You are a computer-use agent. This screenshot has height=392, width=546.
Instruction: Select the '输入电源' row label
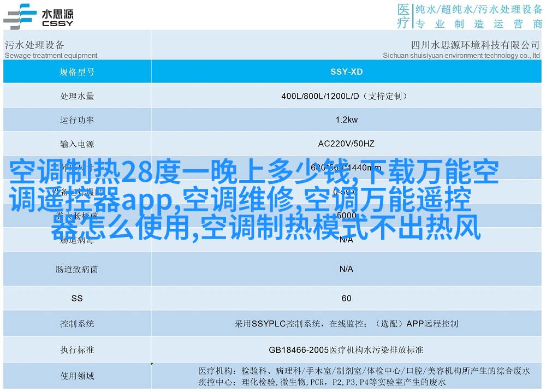(x=77, y=144)
